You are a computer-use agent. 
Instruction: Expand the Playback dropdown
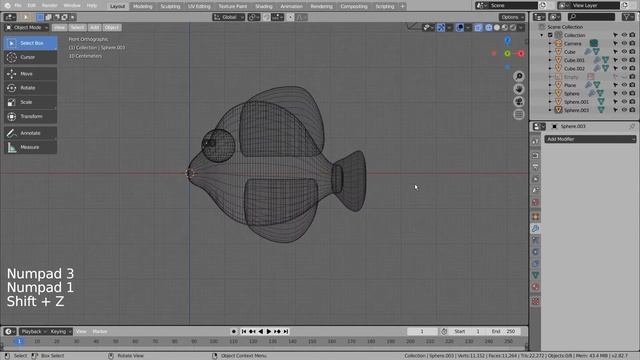pyautogui.click(x=33, y=331)
